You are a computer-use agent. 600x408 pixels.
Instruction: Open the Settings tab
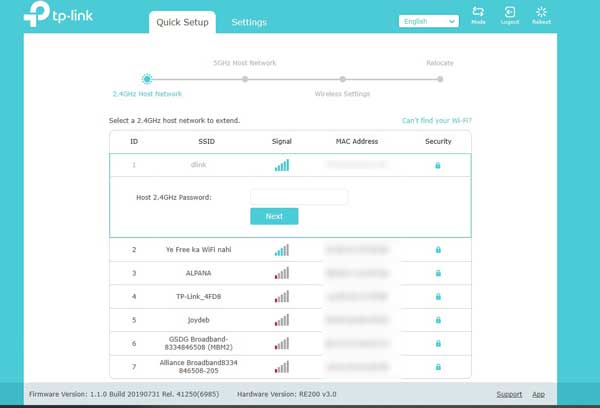[x=249, y=22]
